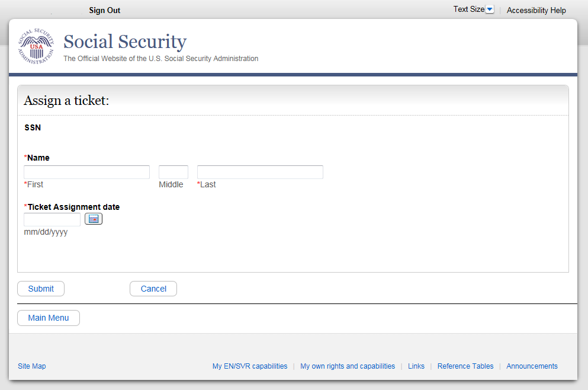This screenshot has width=588, height=390.
Task: Open the Site Map link
Action: (x=32, y=366)
